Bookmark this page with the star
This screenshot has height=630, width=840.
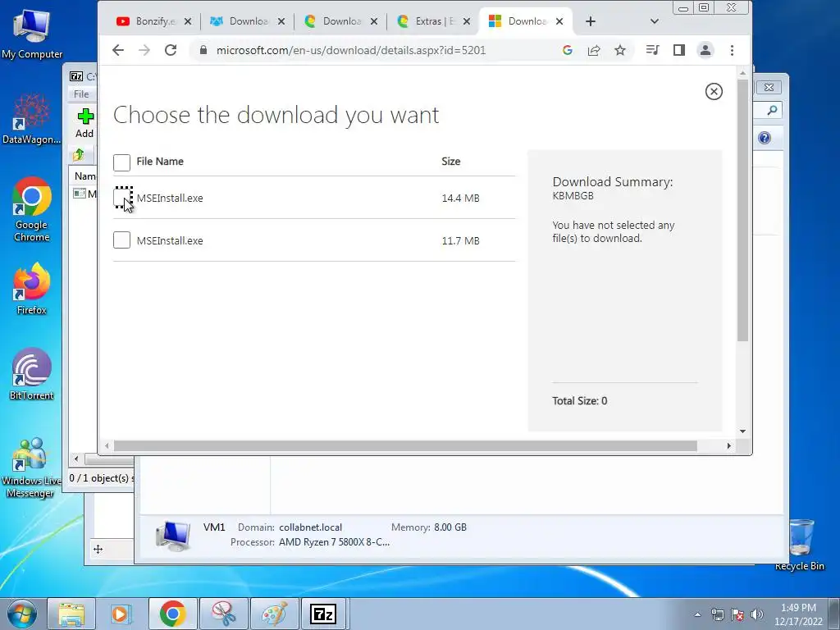(x=620, y=50)
